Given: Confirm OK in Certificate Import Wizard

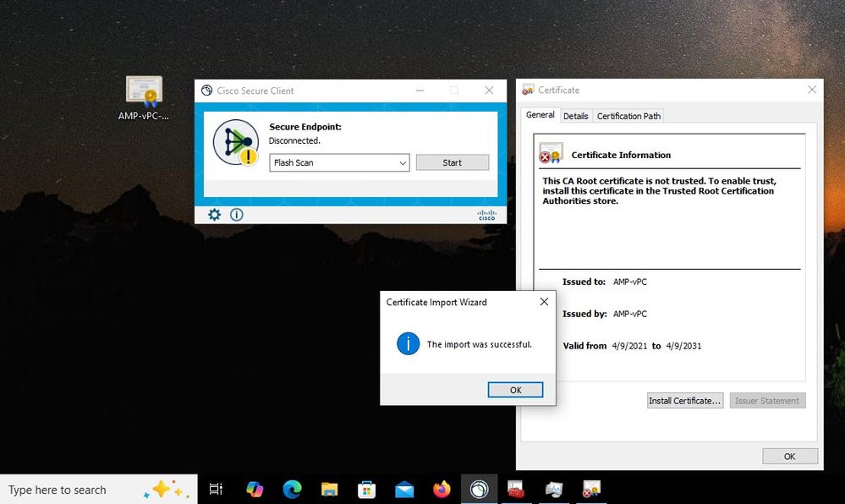Looking at the screenshot, I should pyautogui.click(x=515, y=390).
